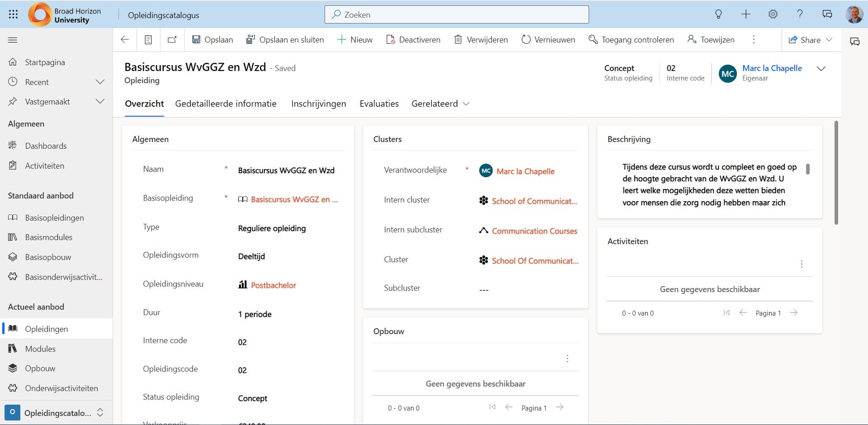Open the Type field dropdown

coord(272,228)
